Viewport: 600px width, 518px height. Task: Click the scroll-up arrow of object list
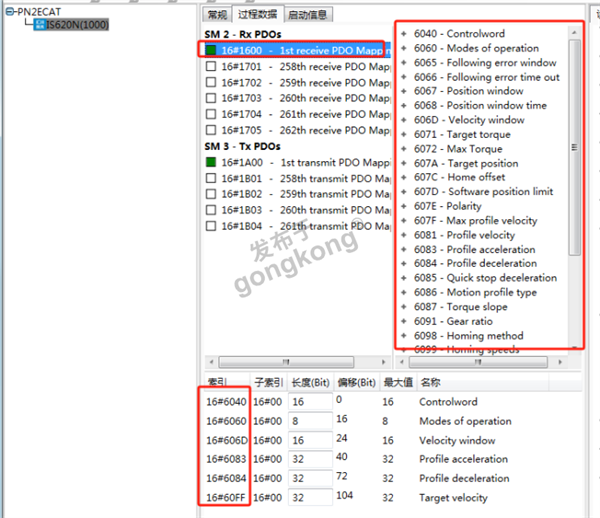(x=574, y=33)
